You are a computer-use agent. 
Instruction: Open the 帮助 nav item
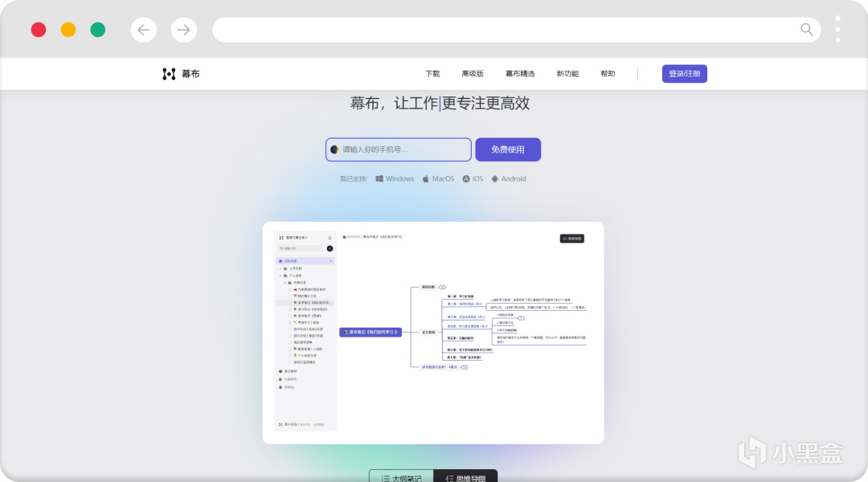point(608,74)
